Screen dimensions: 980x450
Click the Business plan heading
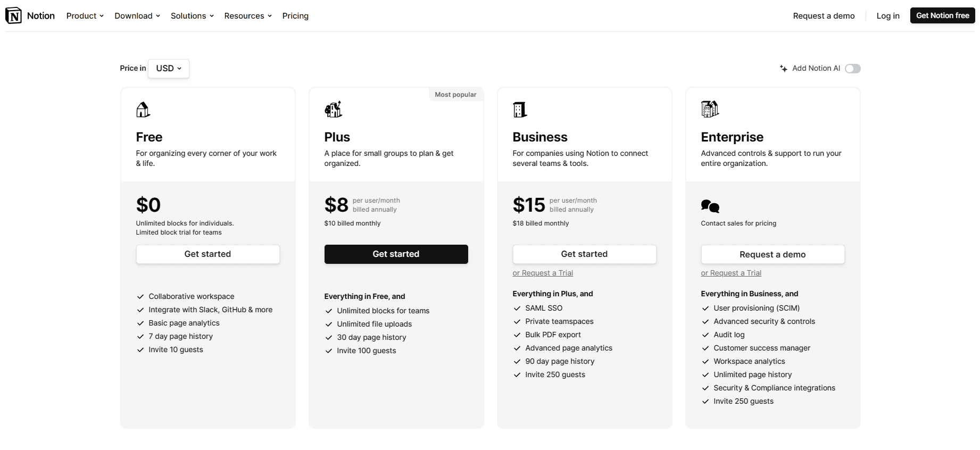point(540,137)
